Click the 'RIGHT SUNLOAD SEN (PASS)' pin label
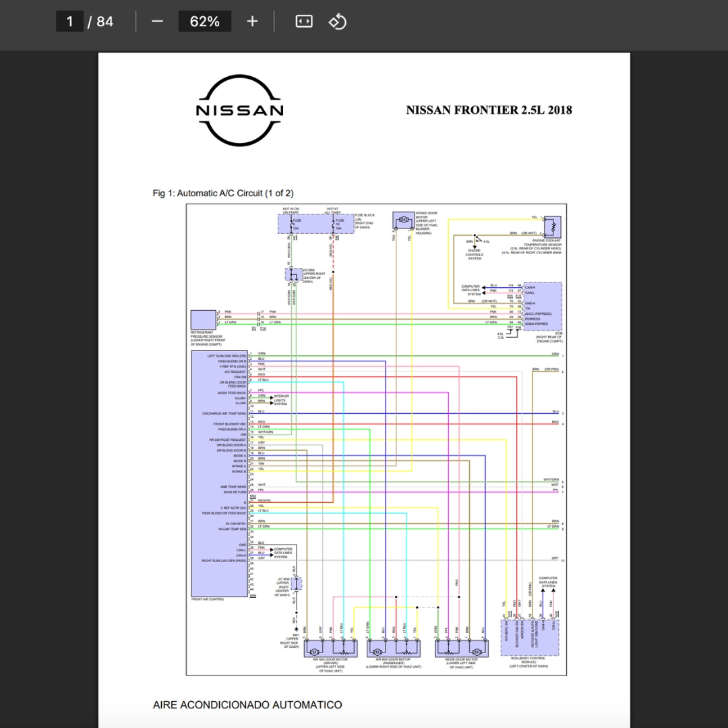The image size is (728, 728). click(x=224, y=560)
